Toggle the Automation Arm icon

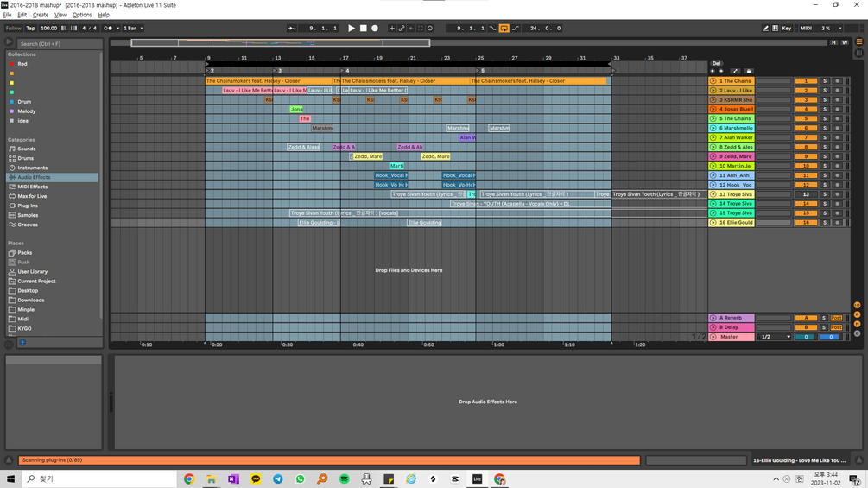pos(402,29)
